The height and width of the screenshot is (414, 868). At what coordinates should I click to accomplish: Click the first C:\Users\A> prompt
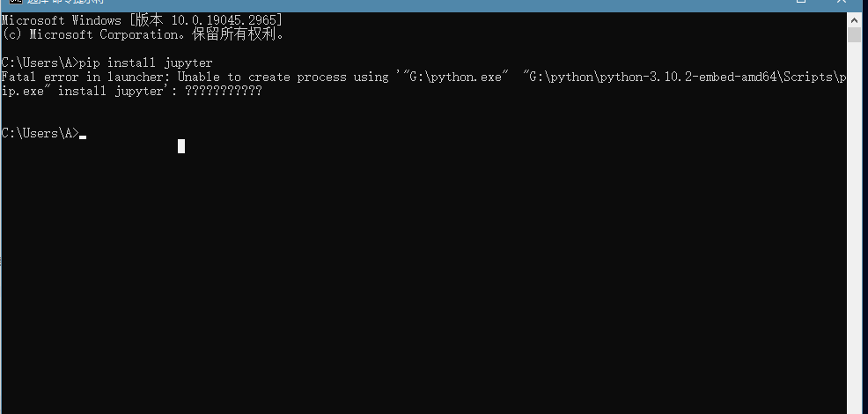click(x=40, y=63)
